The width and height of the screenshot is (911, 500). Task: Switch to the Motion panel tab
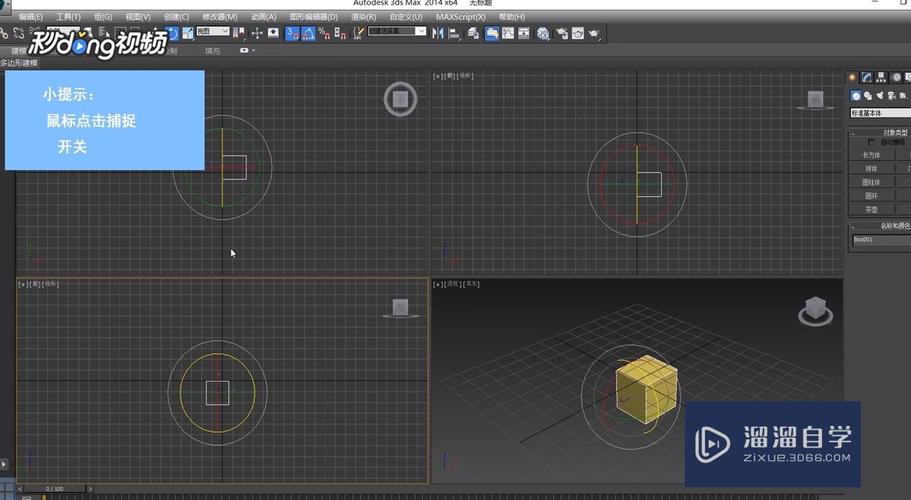[x=896, y=77]
